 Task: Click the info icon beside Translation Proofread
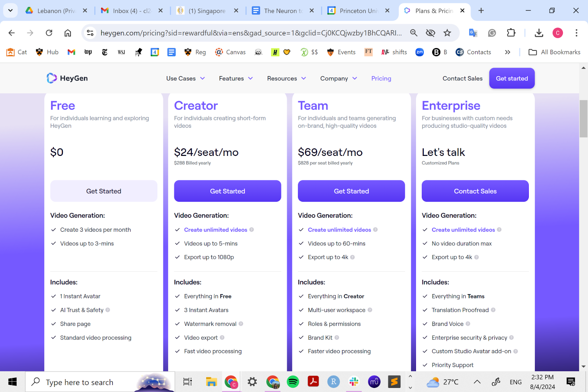[x=493, y=310]
